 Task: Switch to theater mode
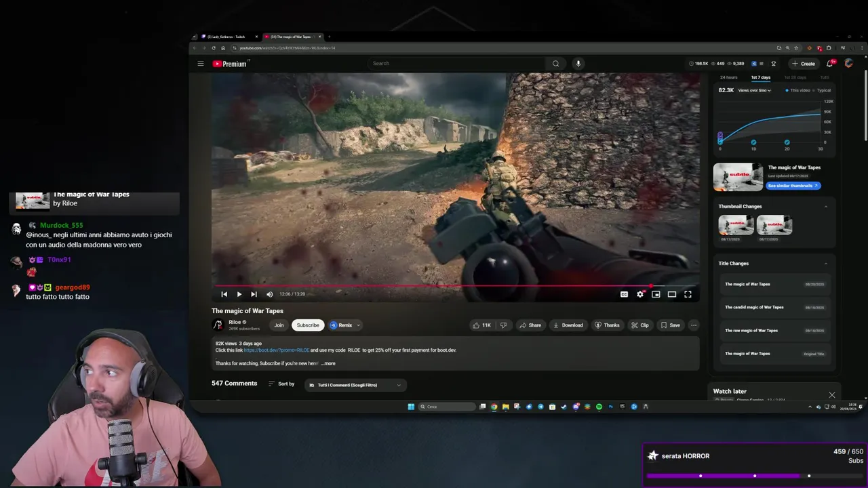click(x=672, y=294)
